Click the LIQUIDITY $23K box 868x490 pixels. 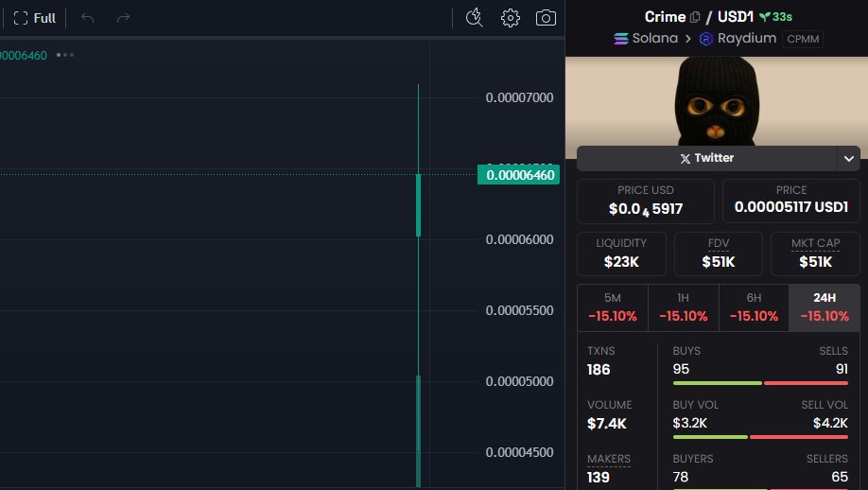(621, 254)
